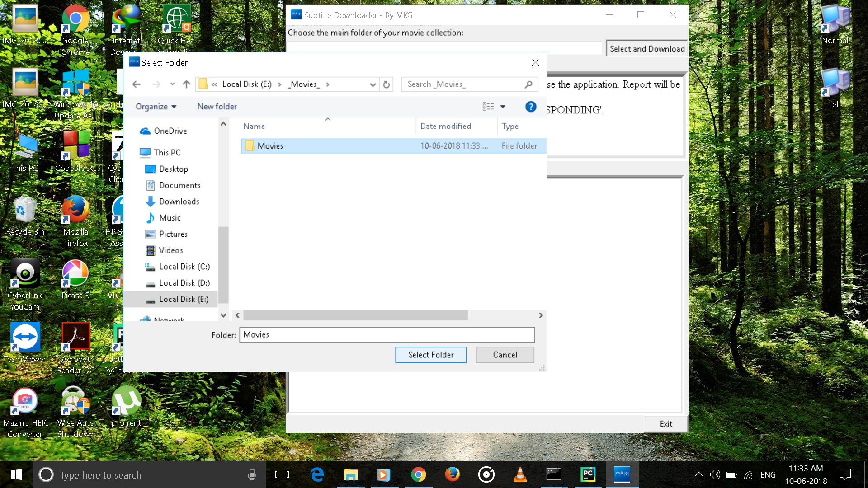Open the Organize menu

156,107
